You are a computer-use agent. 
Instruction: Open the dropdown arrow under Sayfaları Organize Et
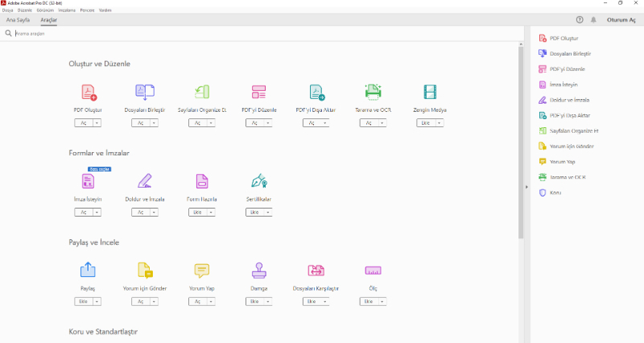(x=211, y=123)
